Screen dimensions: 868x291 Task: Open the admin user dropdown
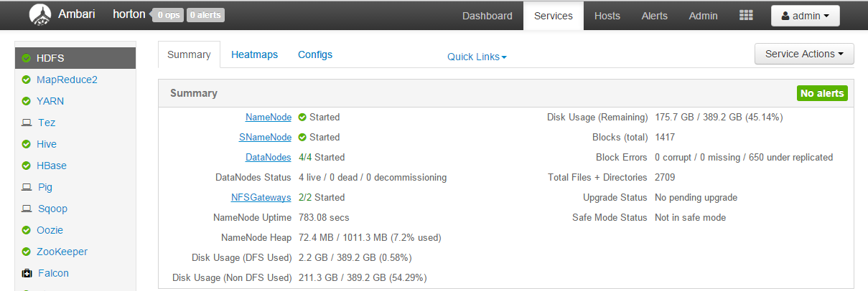[x=805, y=16]
